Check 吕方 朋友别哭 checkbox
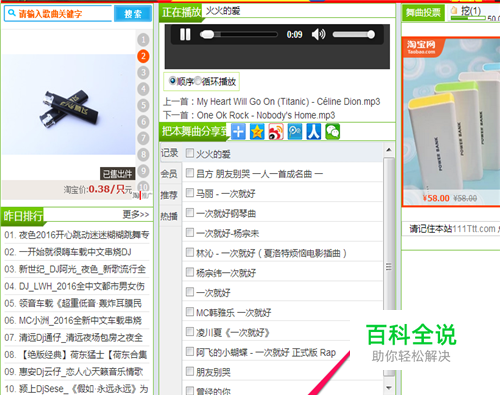500x395 pixels. (x=190, y=173)
